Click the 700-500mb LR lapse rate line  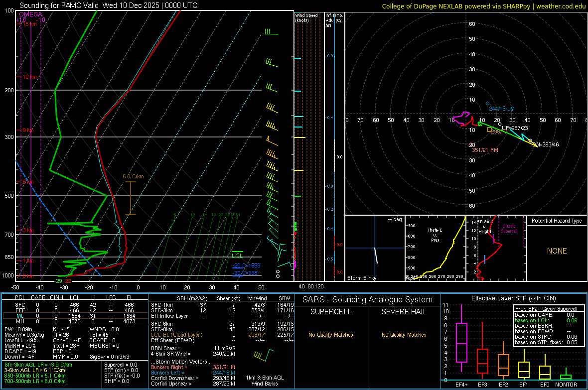tap(35, 381)
